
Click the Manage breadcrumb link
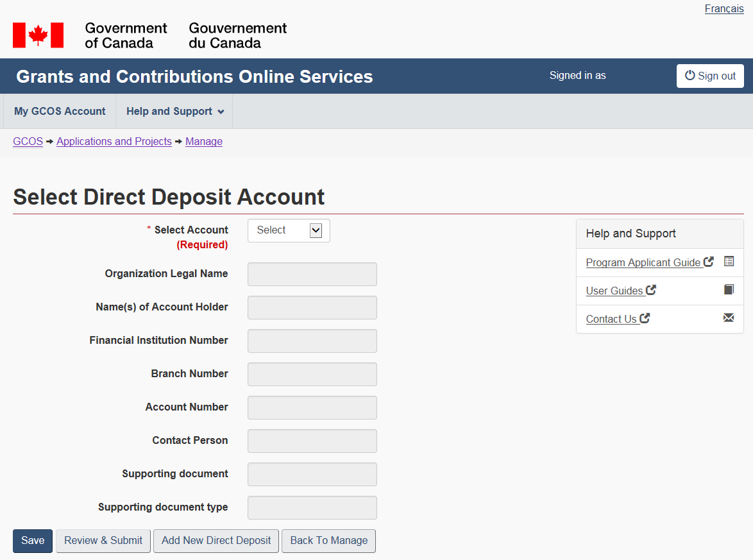[204, 142]
